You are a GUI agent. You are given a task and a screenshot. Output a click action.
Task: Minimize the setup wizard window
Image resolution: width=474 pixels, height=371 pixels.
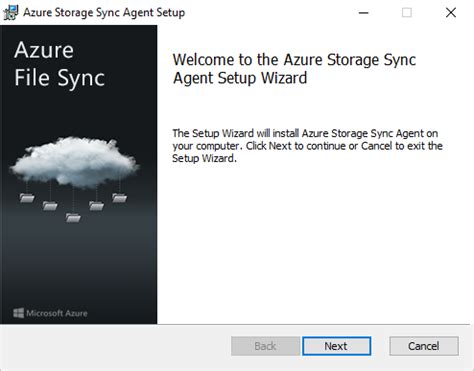363,13
